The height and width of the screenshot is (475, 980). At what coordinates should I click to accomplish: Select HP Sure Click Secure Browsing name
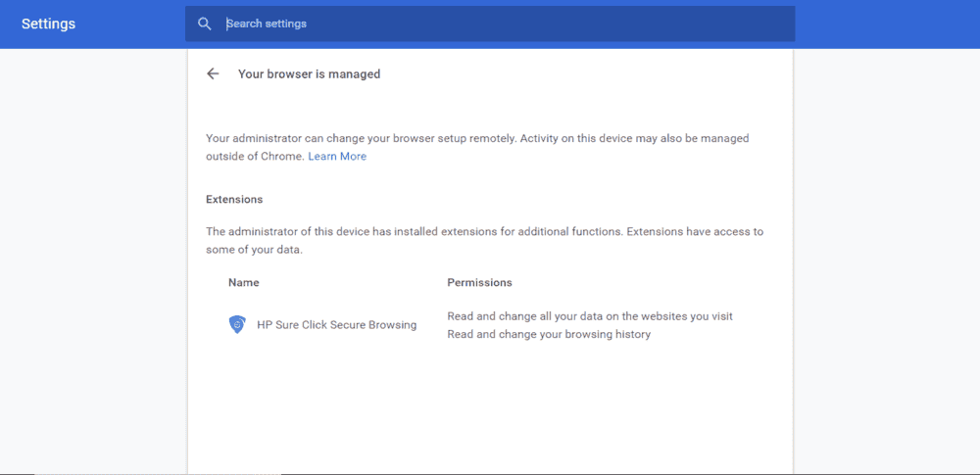coord(336,325)
